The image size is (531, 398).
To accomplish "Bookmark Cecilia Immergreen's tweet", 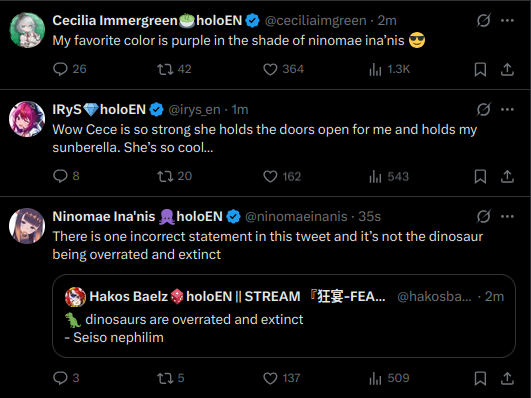I will pos(480,69).
